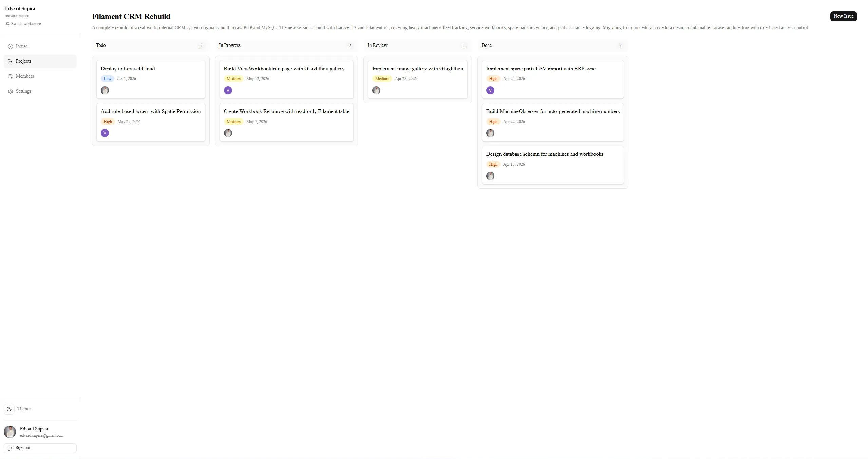This screenshot has width=868, height=459.
Task: Open the Issues page
Action: [40, 47]
